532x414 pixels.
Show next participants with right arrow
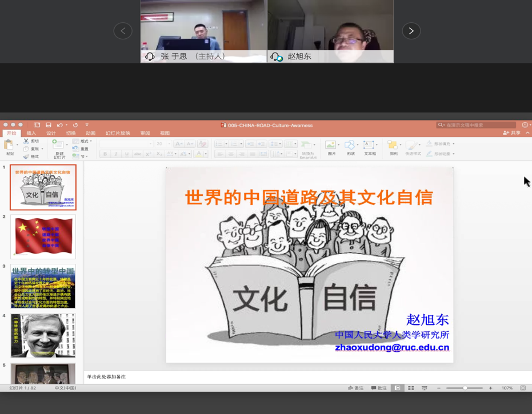click(411, 31)
